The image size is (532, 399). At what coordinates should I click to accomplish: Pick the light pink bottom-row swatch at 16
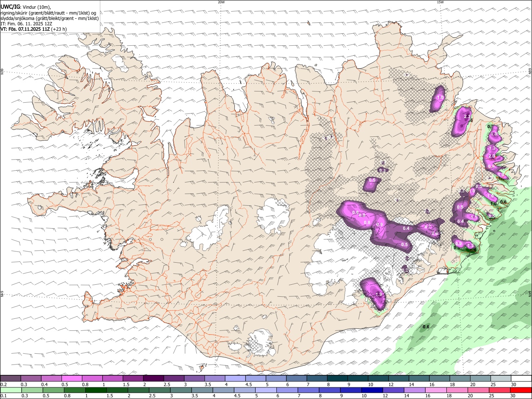coord(435,390)
